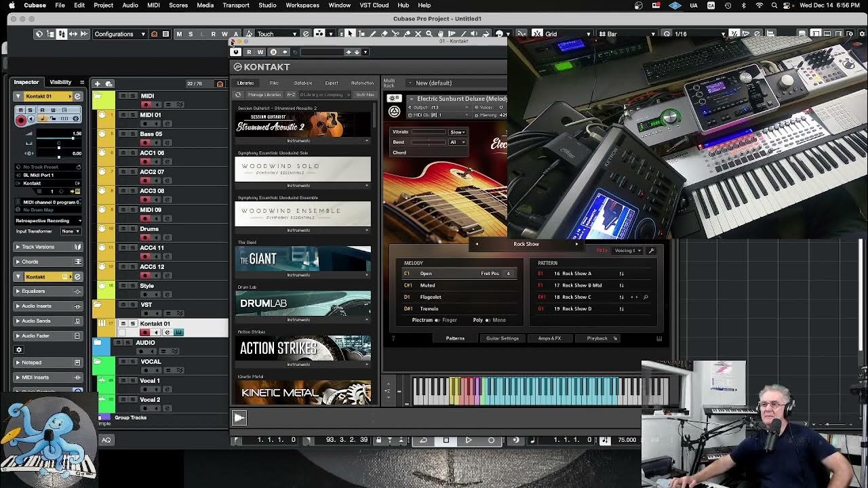
Task: Open Voicing 1 dropdown
Action: click(x=627, y=251)
